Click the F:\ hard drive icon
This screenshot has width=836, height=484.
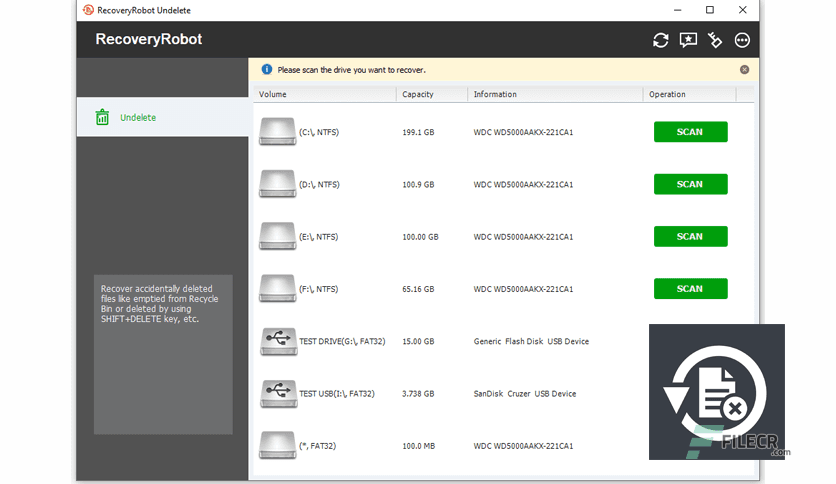click(277, 288)
